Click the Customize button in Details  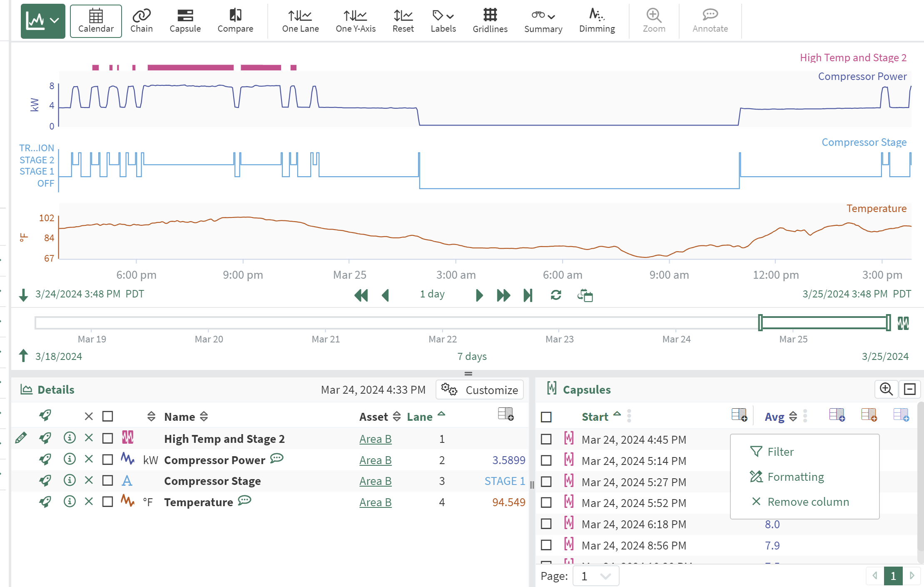pyautogui.click(x=480, y=390)
